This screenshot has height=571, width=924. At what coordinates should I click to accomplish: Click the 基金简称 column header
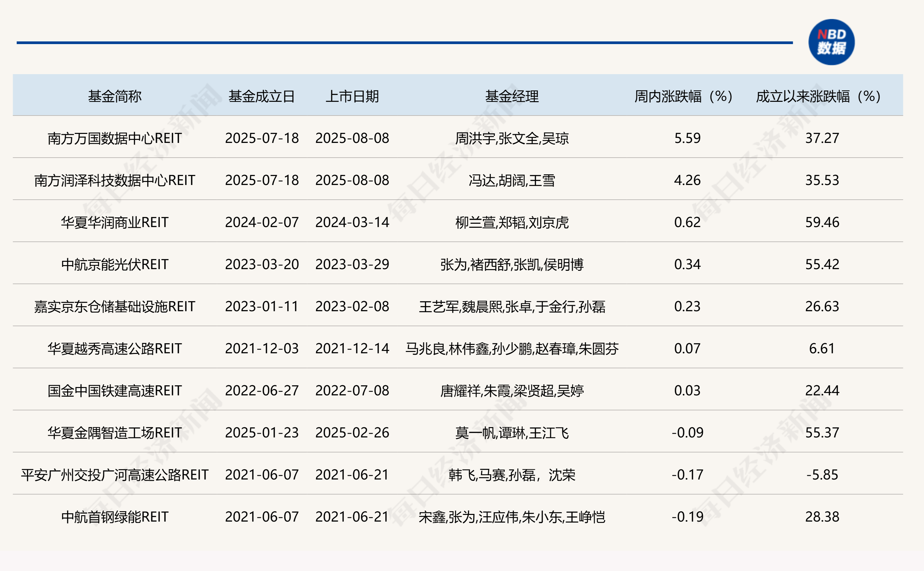click(115, 96)
